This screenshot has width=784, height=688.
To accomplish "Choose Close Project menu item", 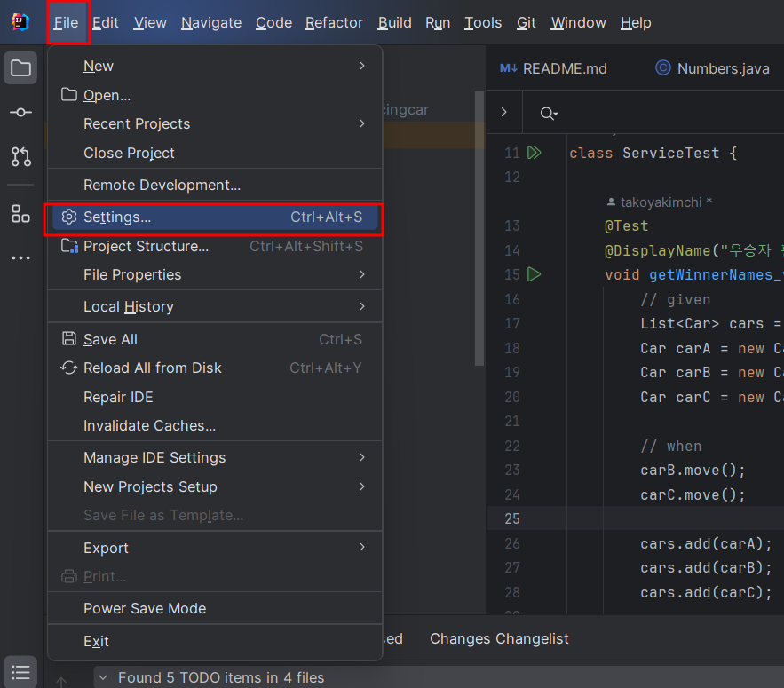I will pos(215,153).
